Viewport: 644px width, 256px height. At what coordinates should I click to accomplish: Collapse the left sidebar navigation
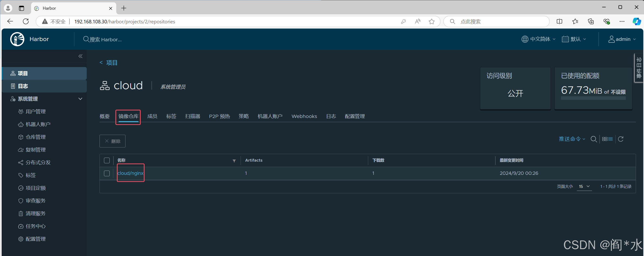pyautogui.click(x=80, y=56)
